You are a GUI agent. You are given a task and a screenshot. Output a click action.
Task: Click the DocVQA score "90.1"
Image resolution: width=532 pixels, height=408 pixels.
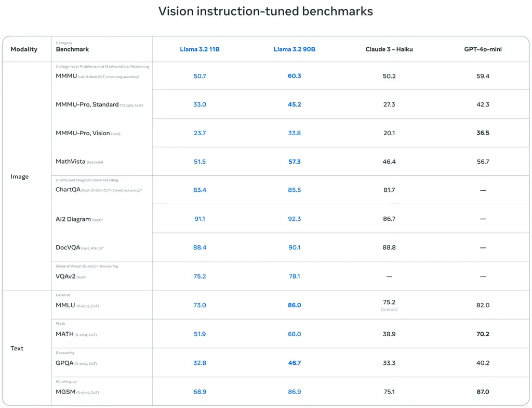[295, 247]
